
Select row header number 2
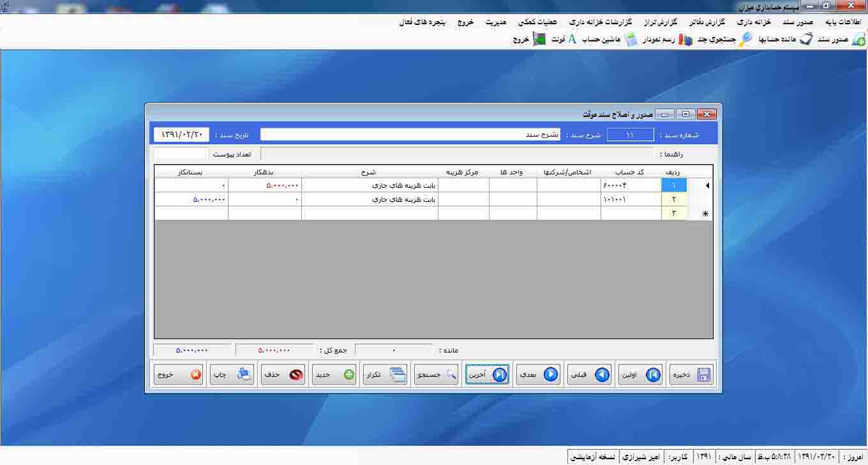674,199
